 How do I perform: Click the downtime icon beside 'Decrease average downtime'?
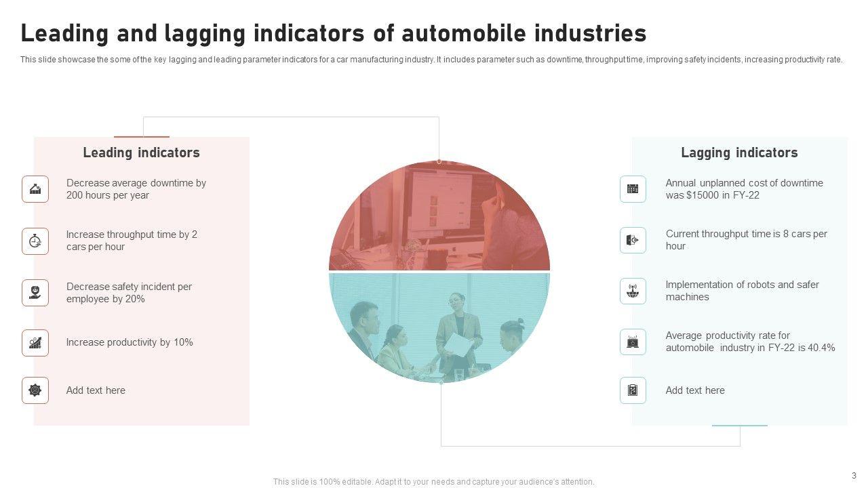point(35,189)
